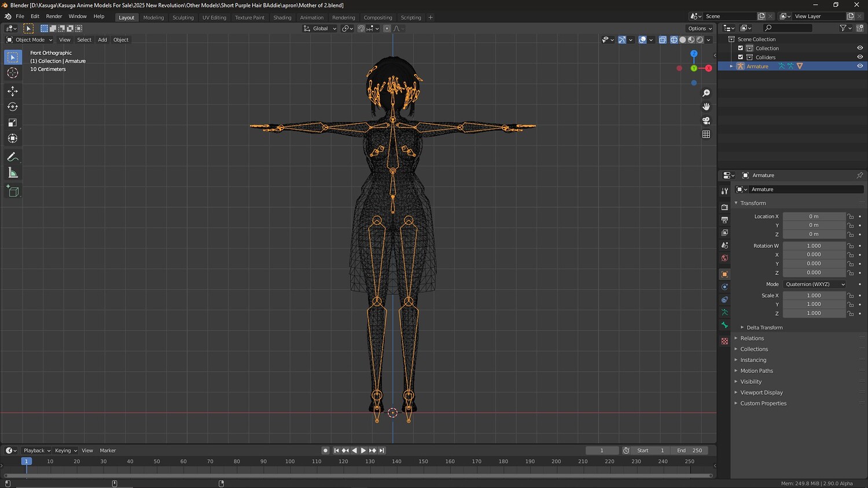Activate the Annotate tool
This screenshot has height=488, width=868.
(13, 157)
